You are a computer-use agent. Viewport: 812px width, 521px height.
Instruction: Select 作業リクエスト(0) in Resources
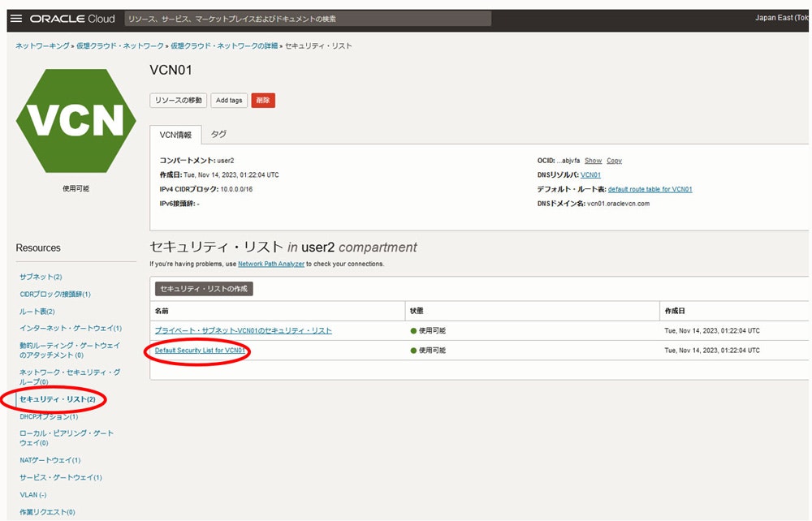click(47, 512)
